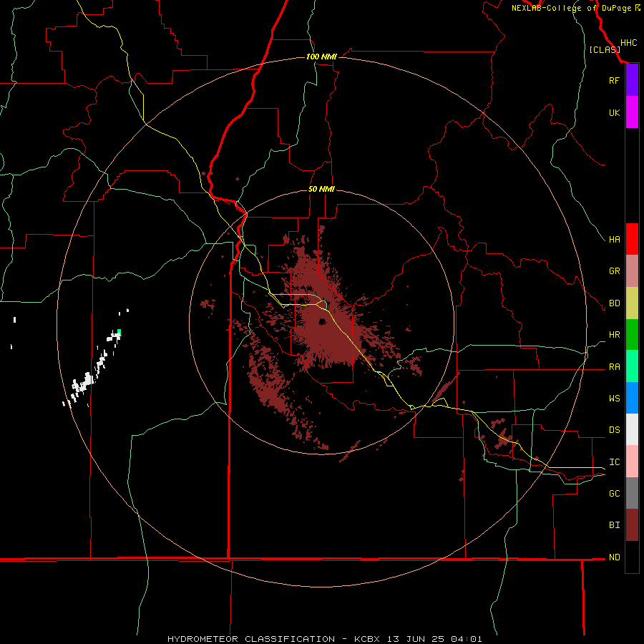Click the RA legend label
This screenshot has width=644, height=644.
tap(614, 367)
